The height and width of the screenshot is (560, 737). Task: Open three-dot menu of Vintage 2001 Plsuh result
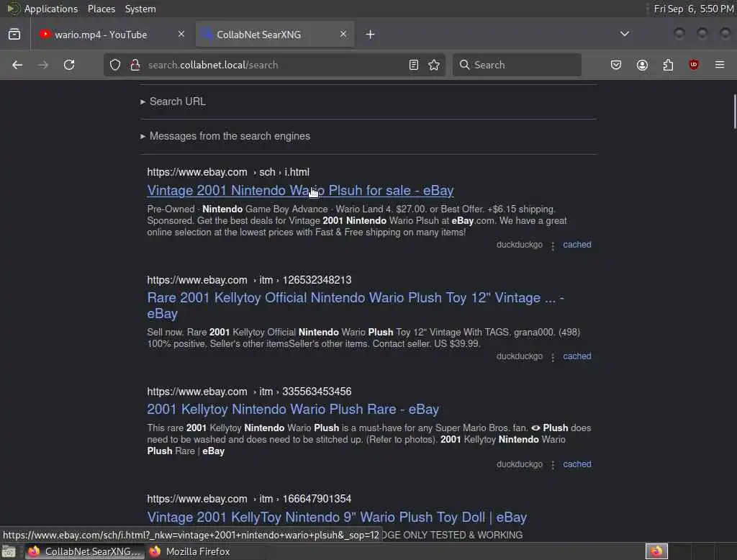553,245
